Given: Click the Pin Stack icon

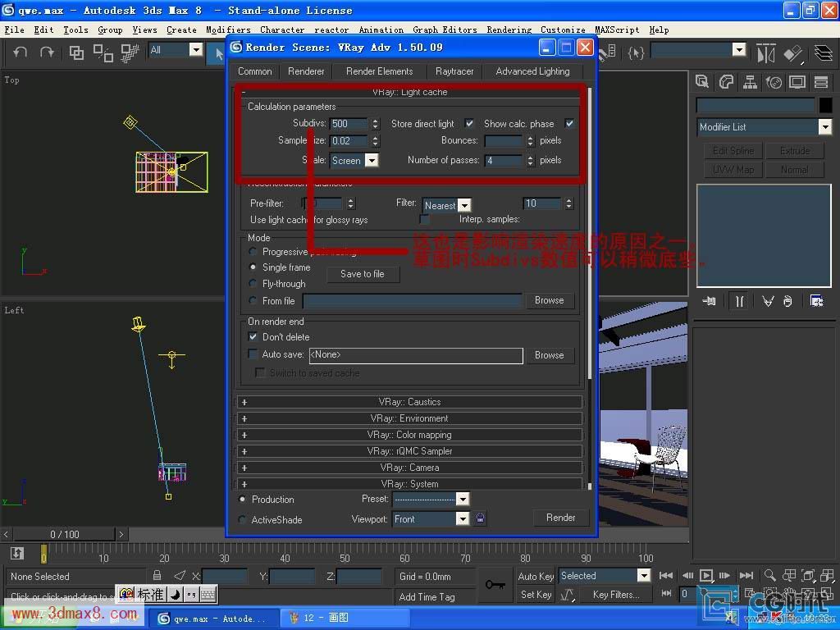Looking at the screenshot, I should (710, 301).
